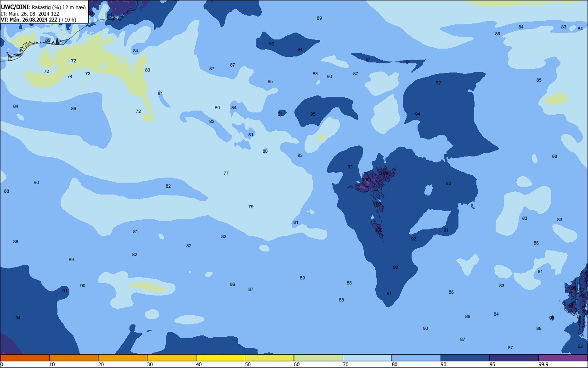Select the orange 10–20 legend color band
The image size is (588, 368).
(x=73, y=357)
